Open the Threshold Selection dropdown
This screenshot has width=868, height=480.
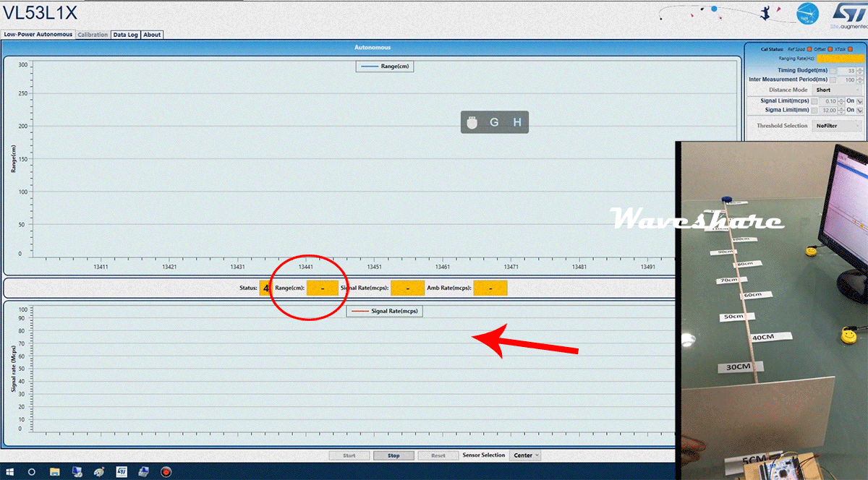(x=837, y=126)
